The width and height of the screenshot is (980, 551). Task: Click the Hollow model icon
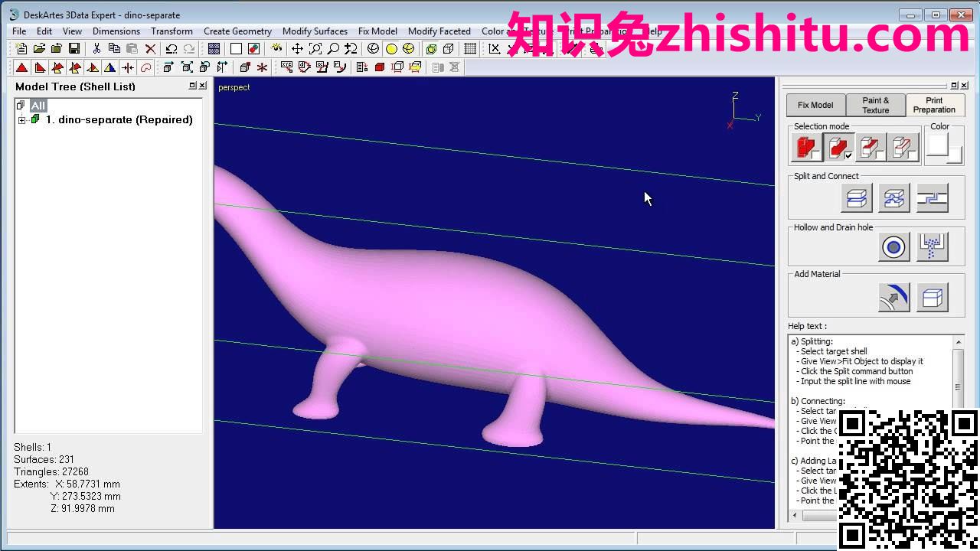click(893, 247)
